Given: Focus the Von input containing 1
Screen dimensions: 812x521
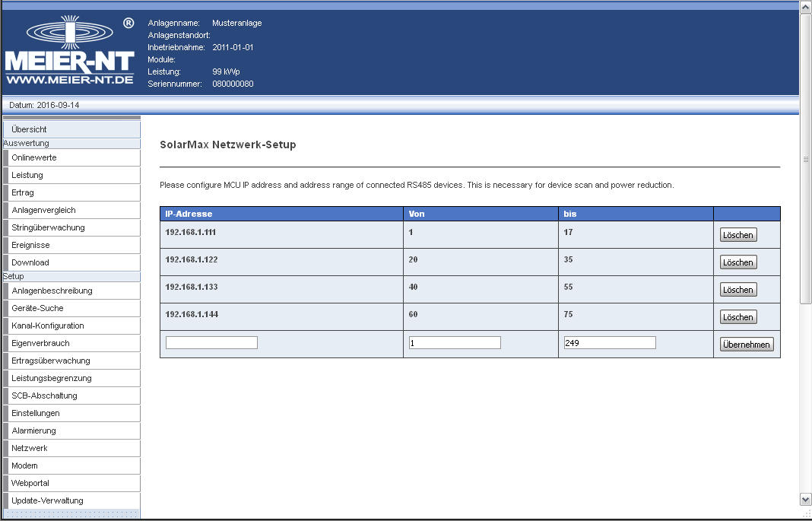Looking at the screenshot, I should (455, 342).
